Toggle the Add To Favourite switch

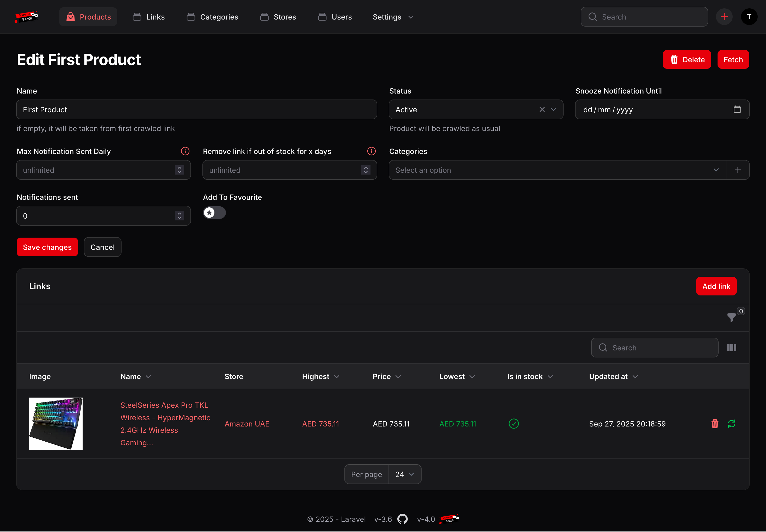(x=214, y=213)
